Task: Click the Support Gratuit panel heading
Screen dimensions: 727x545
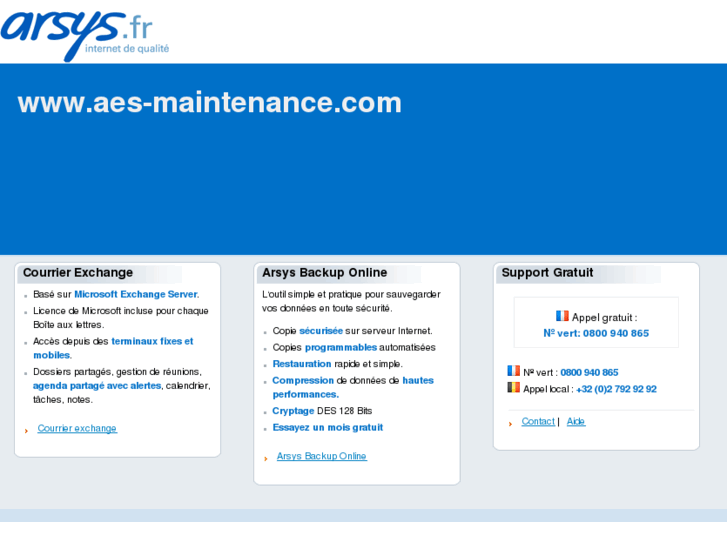Action: click(x=547, y=272)
